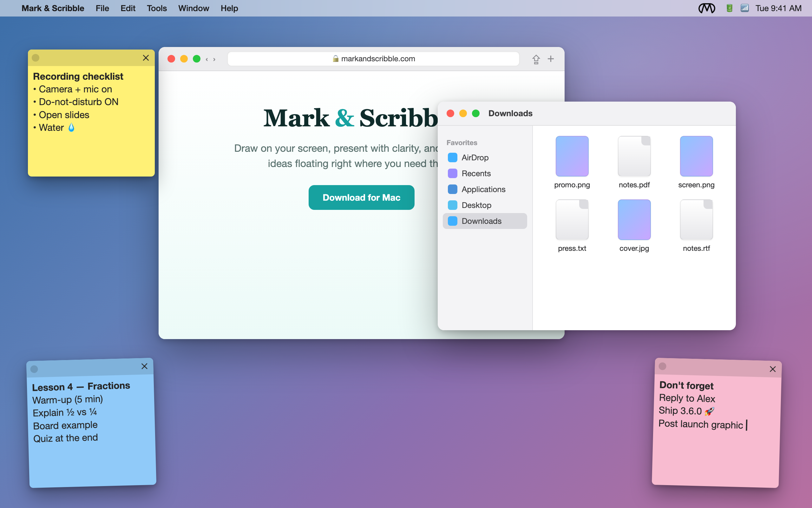The image size is (812, 508).
Task: Select Downloads in Favorites sidebar
Action: tap(485, 221)
